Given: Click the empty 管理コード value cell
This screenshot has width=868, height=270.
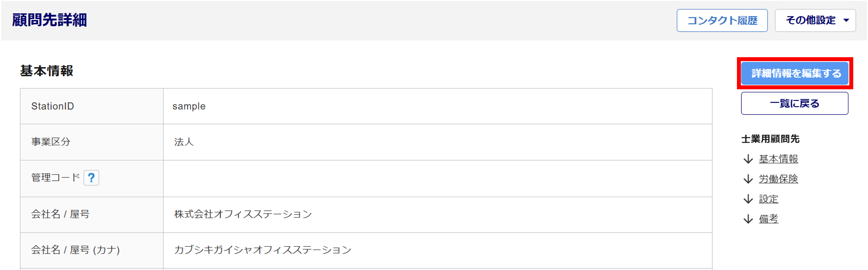Looking at the screenshot, I should (437, 178).
